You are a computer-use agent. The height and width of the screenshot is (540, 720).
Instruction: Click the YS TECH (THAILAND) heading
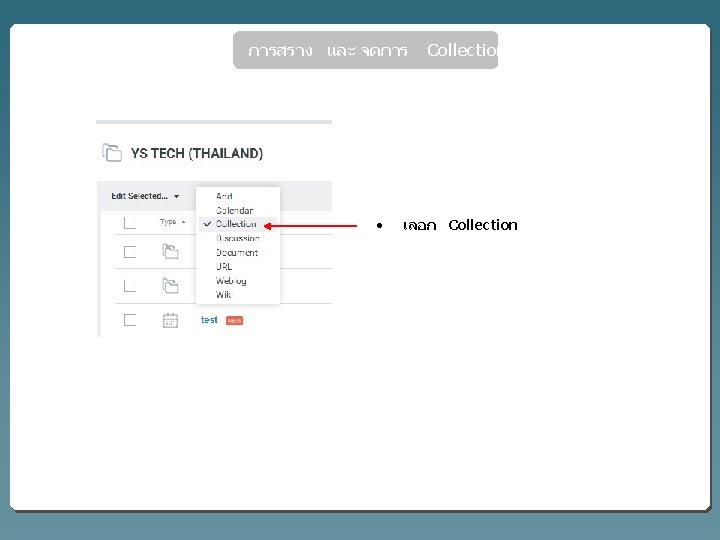coord(197,153)
